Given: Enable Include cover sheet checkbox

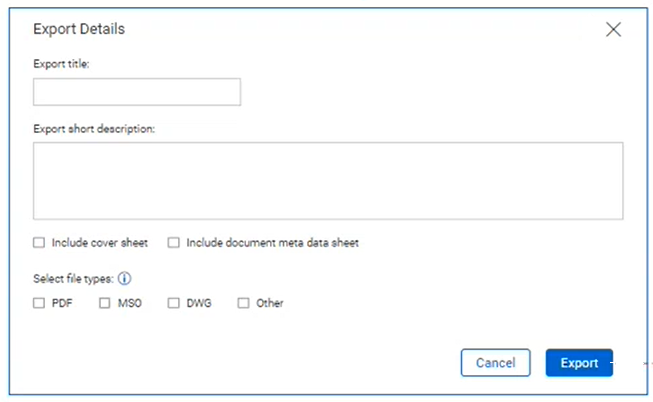Looking at the screenshot, I should coord(39,242).
